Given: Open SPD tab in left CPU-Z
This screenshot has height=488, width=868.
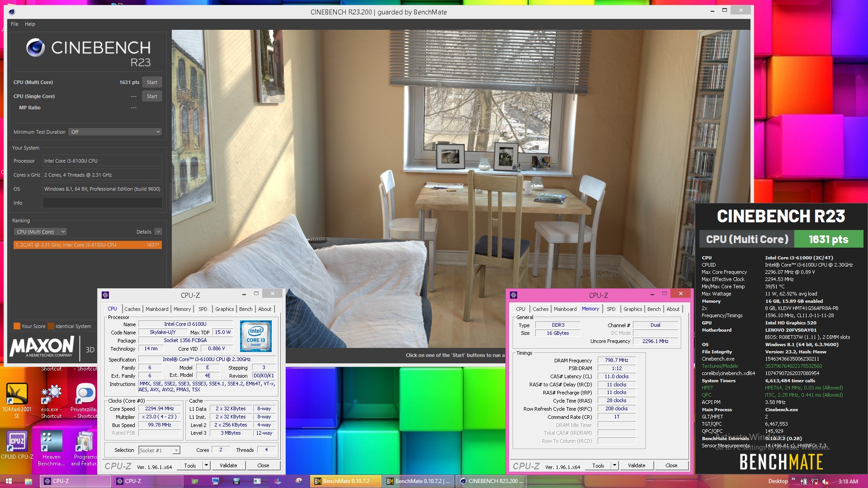Looking at the screenshot, I should click(203, 309).
